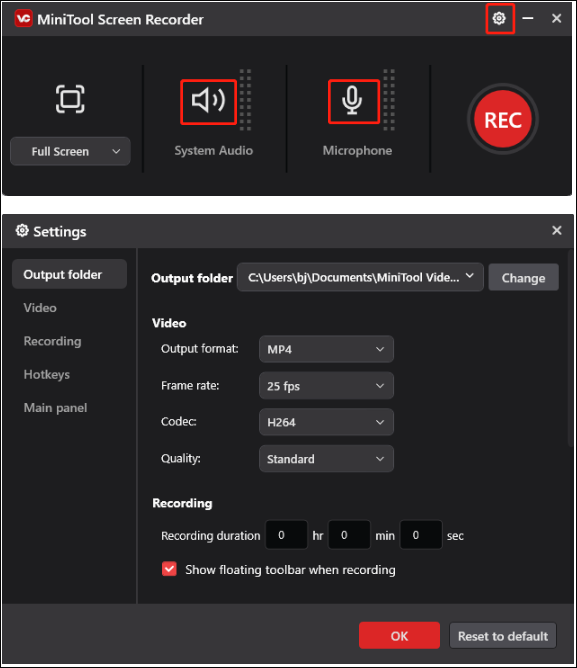Click the Recording duration label
Image resolution: width=577 pixels, height=668 pixels.
(211, 536)
